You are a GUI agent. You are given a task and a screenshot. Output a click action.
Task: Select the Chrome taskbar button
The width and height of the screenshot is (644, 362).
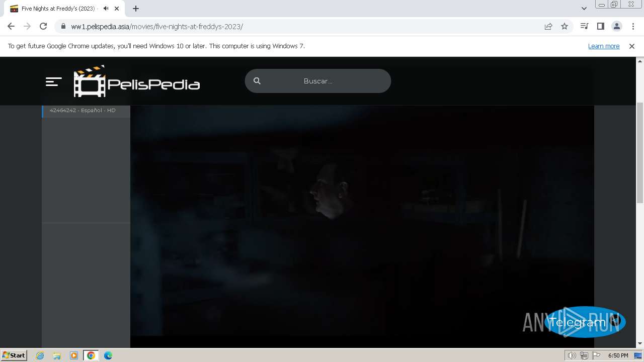[91, 355]
